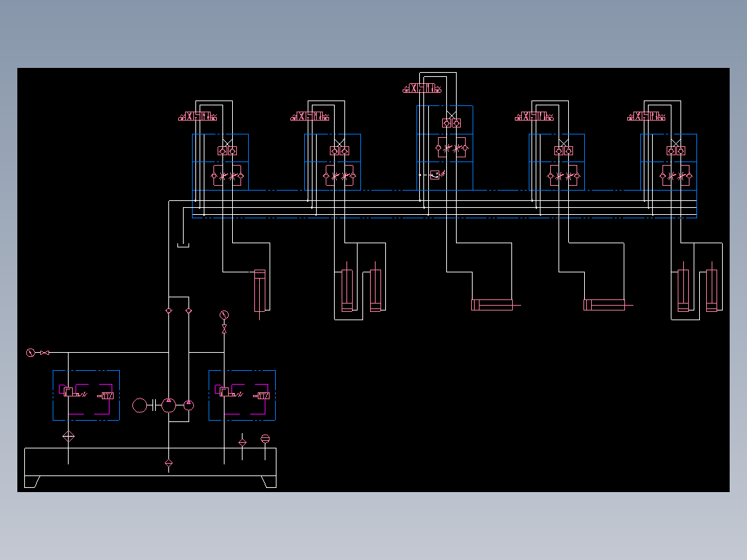747x560 pixels.
Task: Select the pressure gauge above the right relief block
Action: pos(224,315)
